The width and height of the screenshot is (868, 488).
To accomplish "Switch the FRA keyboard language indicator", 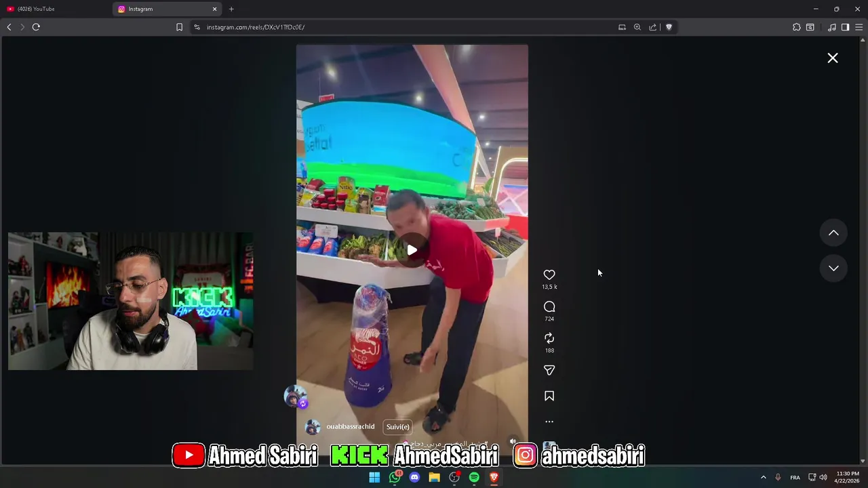I will (x=795, y=477).
